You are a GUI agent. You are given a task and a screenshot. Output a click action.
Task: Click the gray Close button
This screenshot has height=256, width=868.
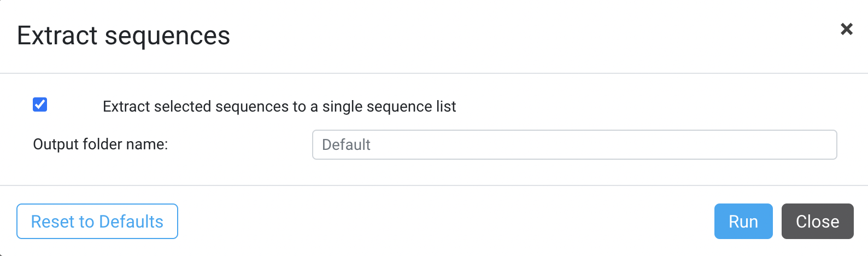[817, 221]
